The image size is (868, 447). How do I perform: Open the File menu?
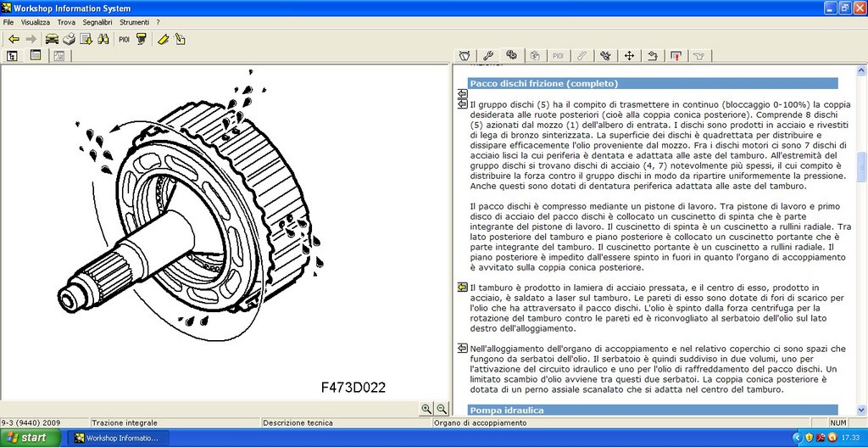pos(8,23)
